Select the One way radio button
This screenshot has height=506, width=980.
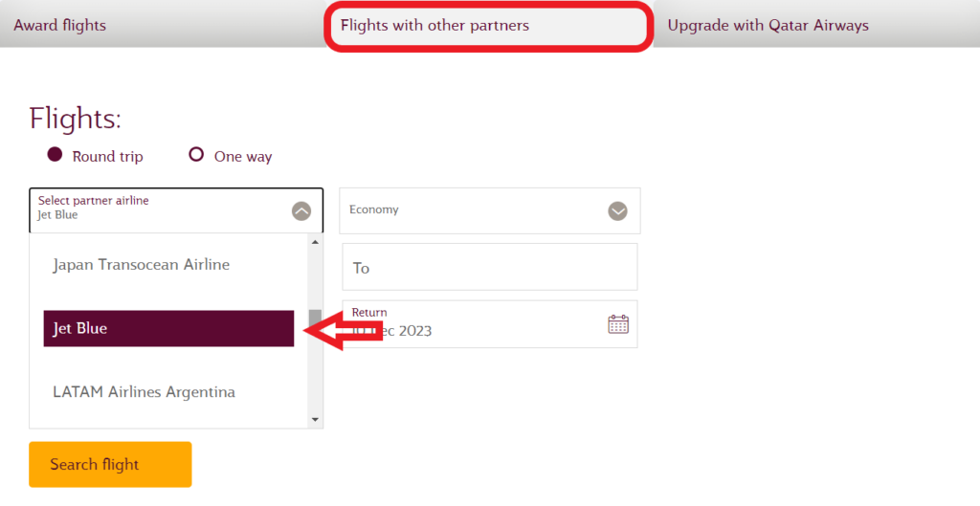(197, 155)
